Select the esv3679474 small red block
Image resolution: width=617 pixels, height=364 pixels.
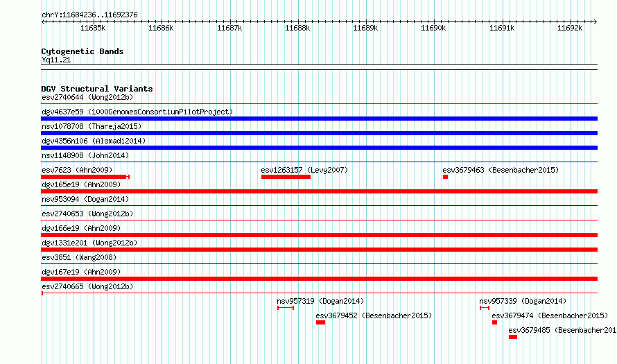pos(494,322)
